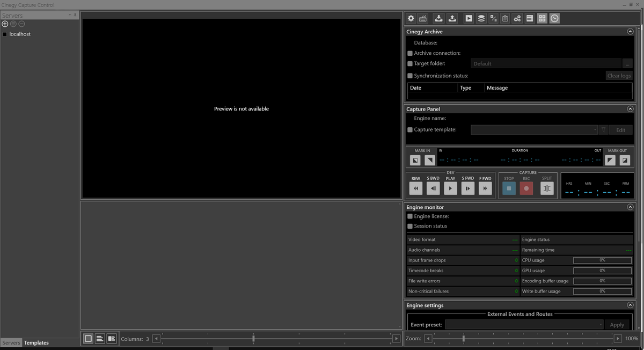Toggle the Session status indicator box
The image size is (644, 350).
click(x=410, y=226)
